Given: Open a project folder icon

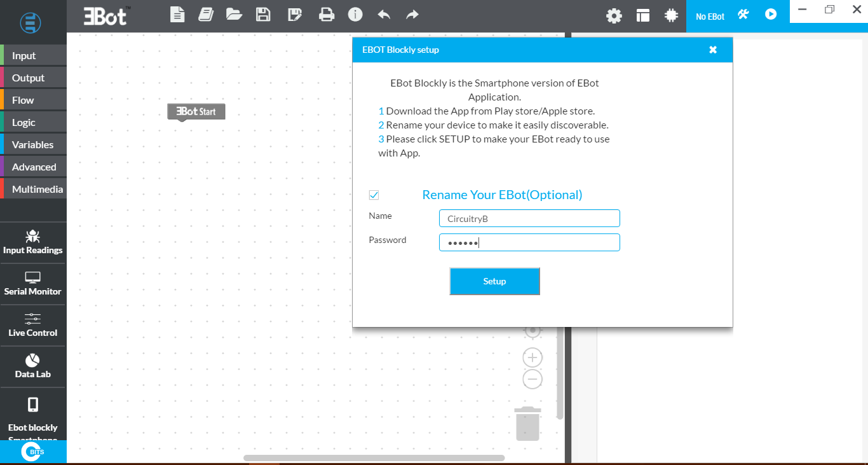Looking at the screenshot, I should point(234,15).
